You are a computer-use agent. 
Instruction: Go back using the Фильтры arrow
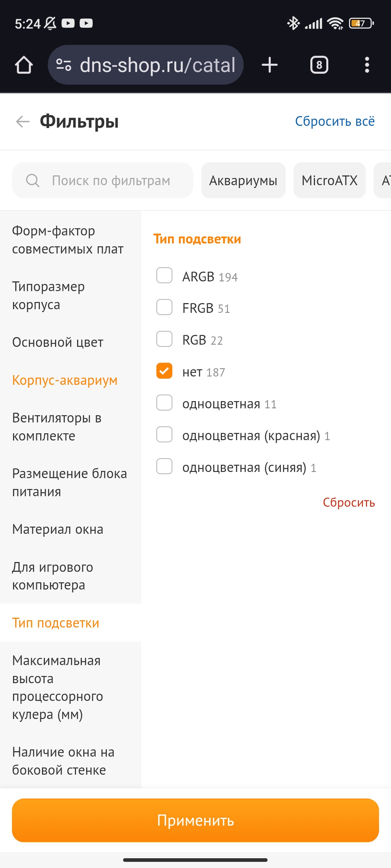click(x=23, y=122)
